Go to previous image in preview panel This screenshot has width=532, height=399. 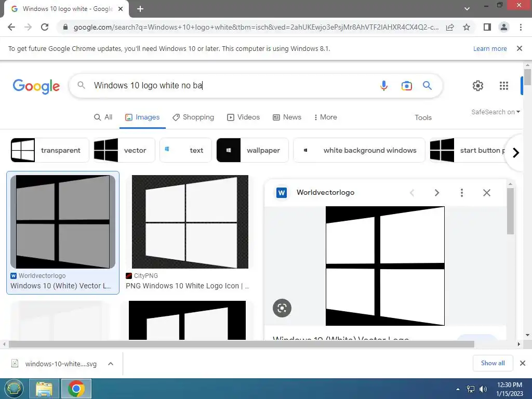pyautogui.click(x=412, y=193)
